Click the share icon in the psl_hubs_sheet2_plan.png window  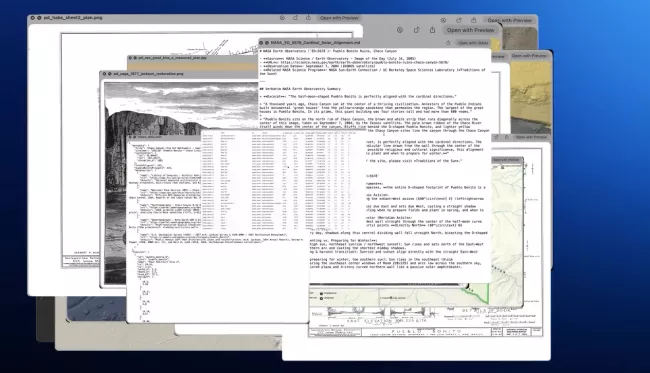pyautogui.click(x=308, y=18)
